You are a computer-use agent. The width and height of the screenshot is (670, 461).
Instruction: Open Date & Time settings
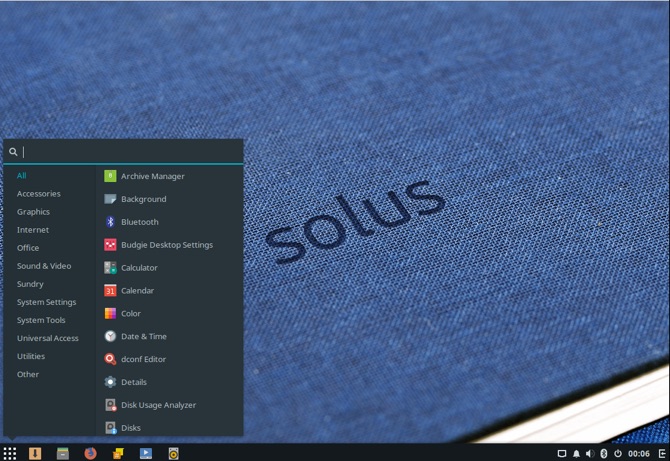143,337
